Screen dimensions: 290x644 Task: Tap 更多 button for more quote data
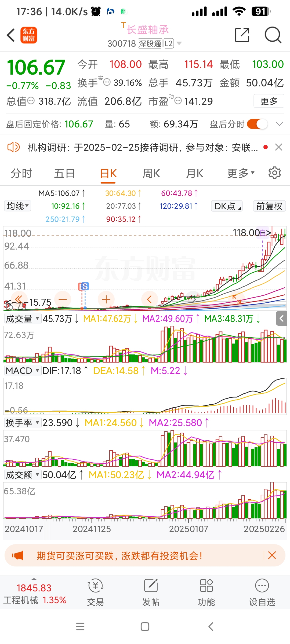[x=269, y=101]
